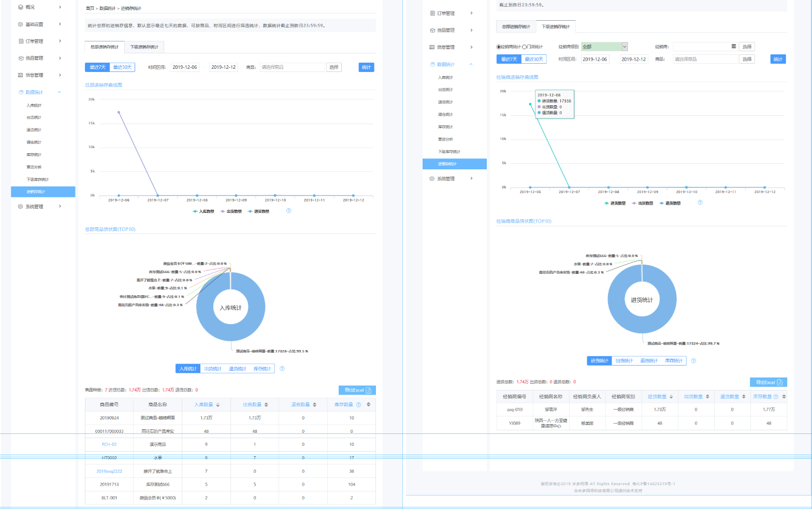812x509 pixels.
Task: Sort right table by 退货数量 arrows
Action: 744,397
